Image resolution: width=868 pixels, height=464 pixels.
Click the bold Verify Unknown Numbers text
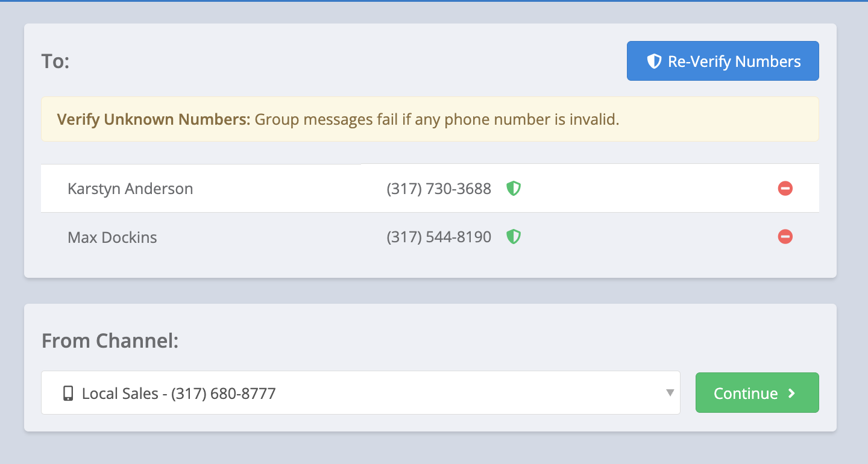(153, 119)
